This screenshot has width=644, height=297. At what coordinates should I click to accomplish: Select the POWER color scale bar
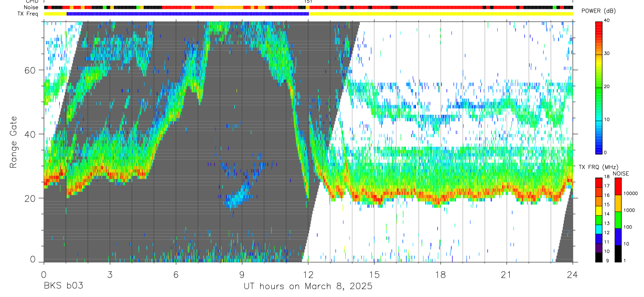pos(599,87)
